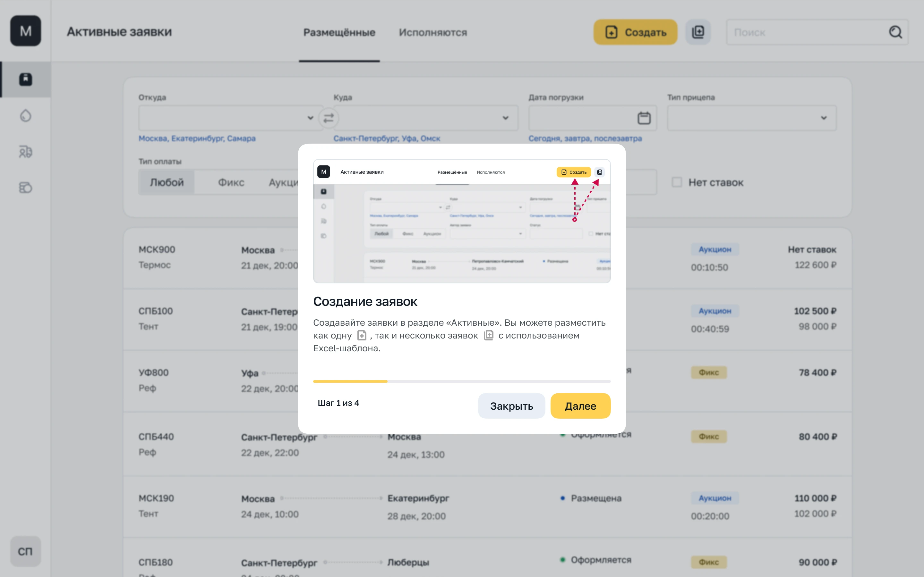Swap the Откуда and Куда locations
The image size is (924, 577).
(328, 118)
